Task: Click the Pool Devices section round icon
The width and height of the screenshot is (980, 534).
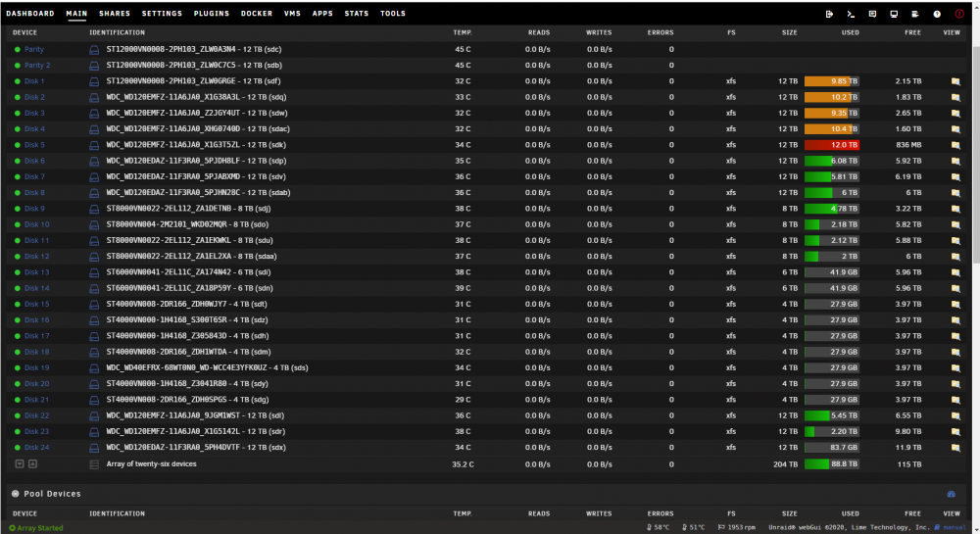Action: coord(15,494)
